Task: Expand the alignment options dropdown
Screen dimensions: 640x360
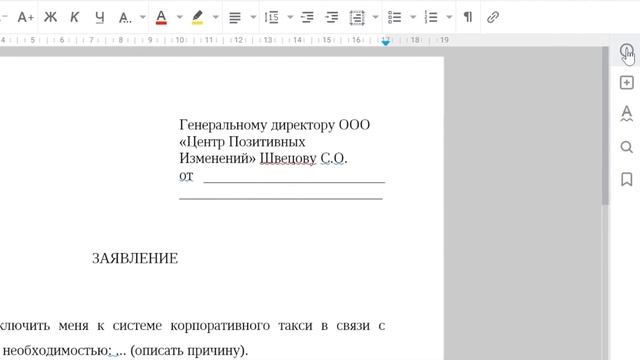Action: [x=253, y=17]
